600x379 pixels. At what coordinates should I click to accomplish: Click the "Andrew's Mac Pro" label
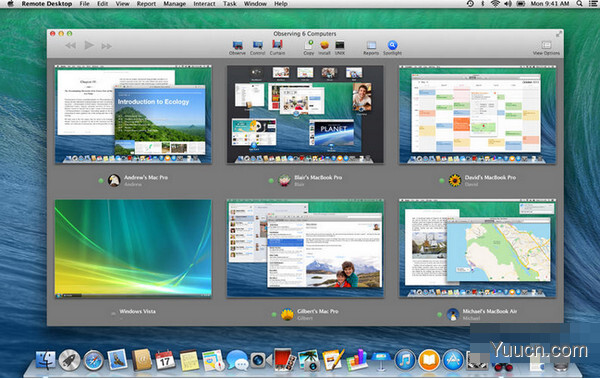point(146,177)
